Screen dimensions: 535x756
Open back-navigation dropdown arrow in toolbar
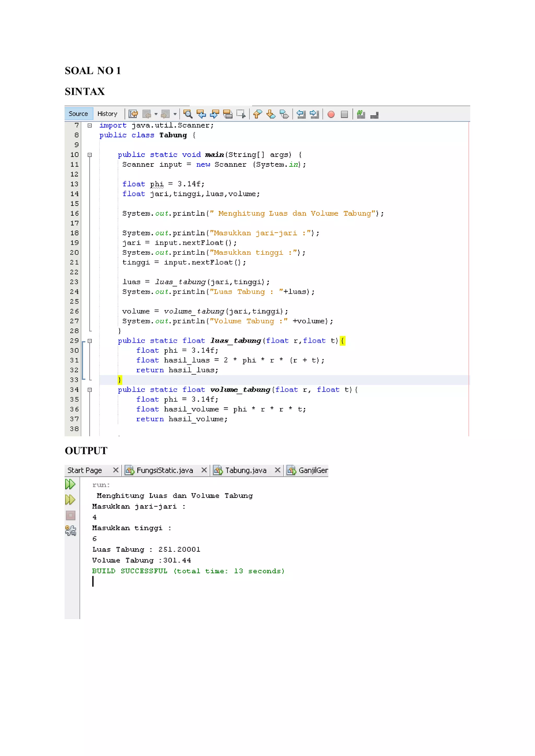click(156, 114)
